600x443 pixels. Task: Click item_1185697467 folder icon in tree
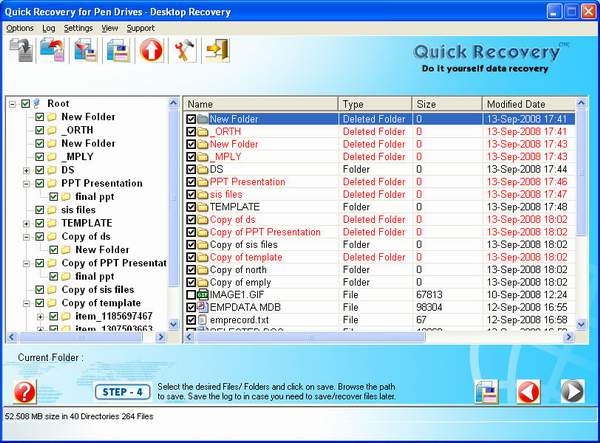pos(66,316)
